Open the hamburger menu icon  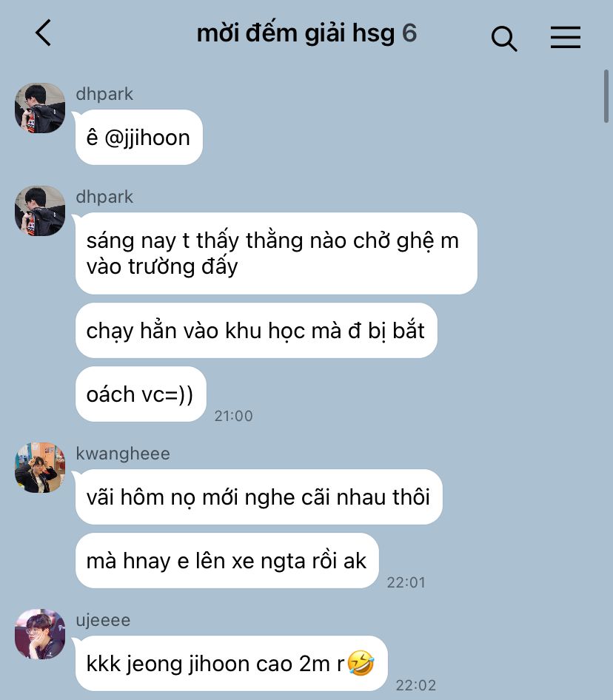(565, 37)
